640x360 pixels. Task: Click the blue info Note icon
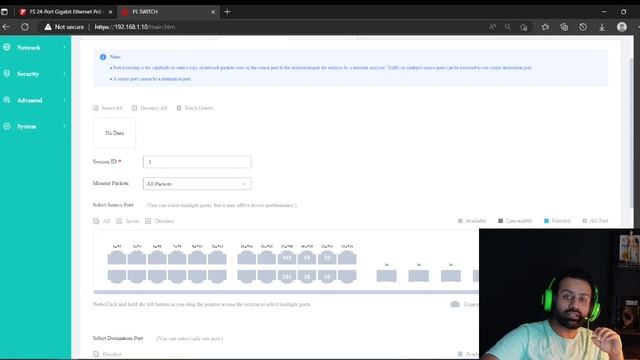[103, 57]
